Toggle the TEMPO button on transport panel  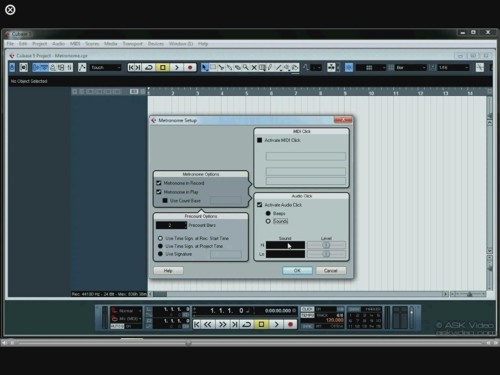point(307,315)
